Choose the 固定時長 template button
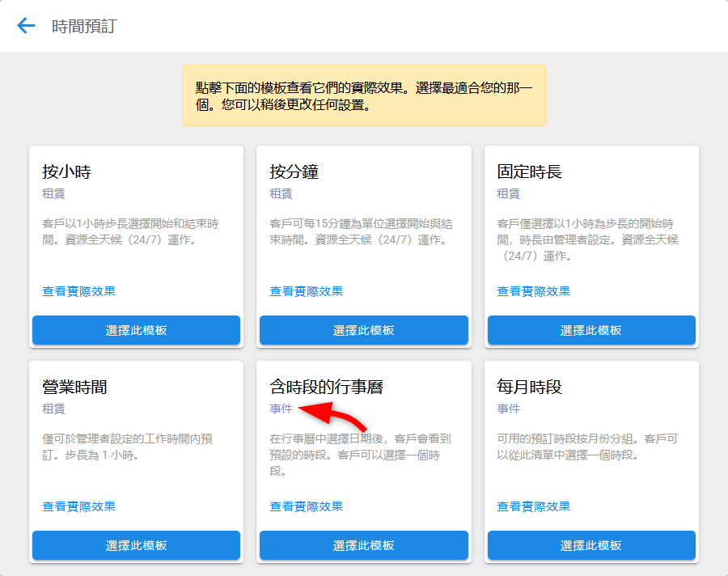 tap(591, 330)
